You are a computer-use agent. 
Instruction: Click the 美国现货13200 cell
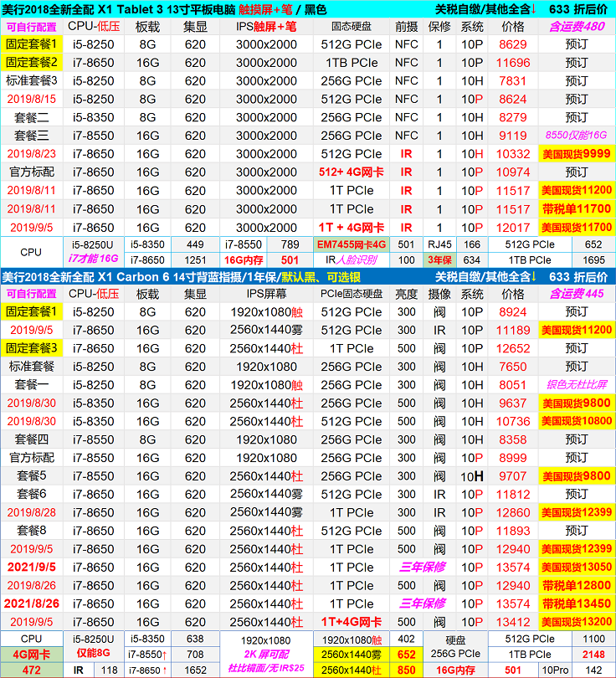[x=577, y=622]
